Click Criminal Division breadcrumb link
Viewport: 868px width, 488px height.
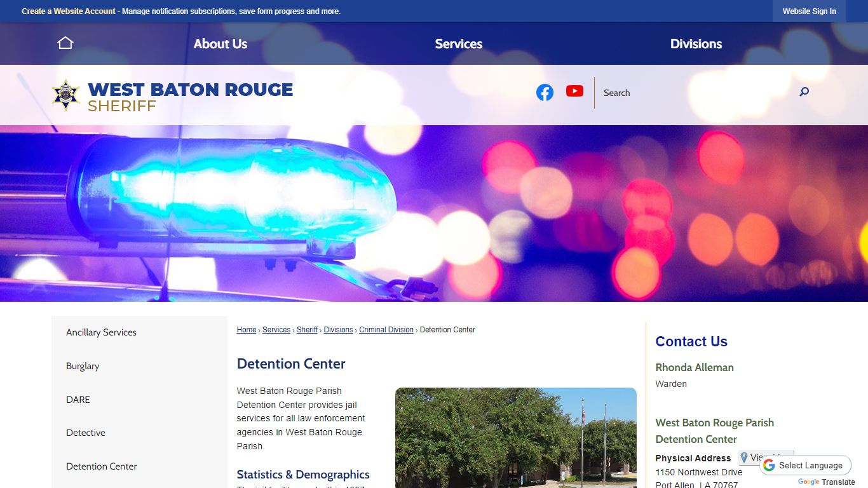(386, 330)
